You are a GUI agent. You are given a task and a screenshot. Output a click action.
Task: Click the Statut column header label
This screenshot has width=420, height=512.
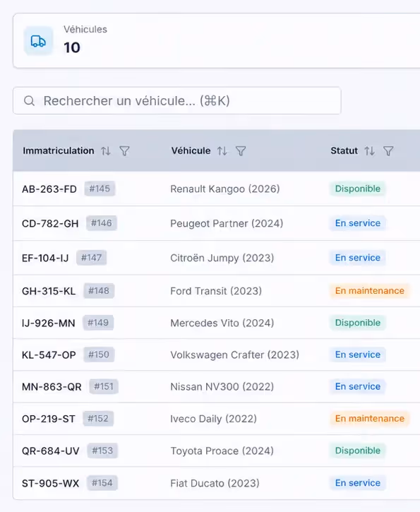click(x=344, y=151)
